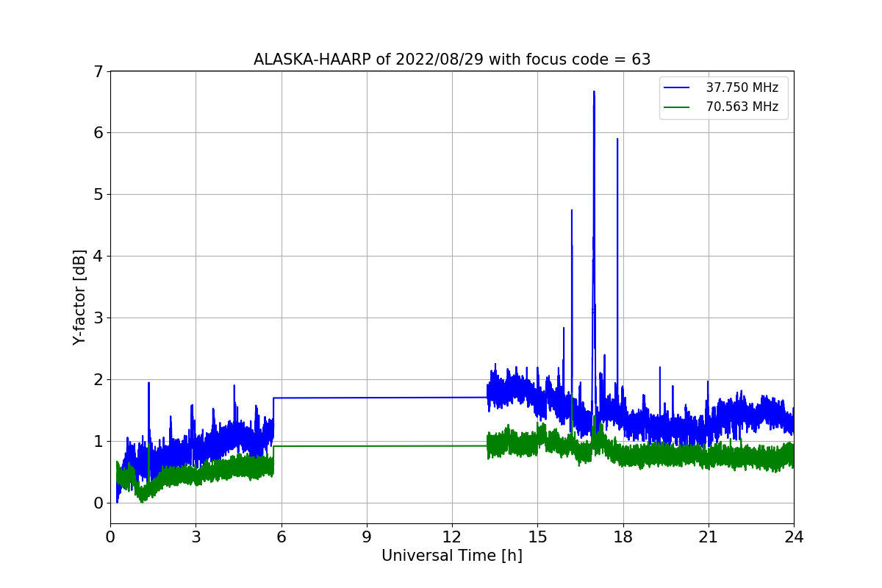
Task: Click the 'Universal Time [h]' axis label
Action: (452, 556)
